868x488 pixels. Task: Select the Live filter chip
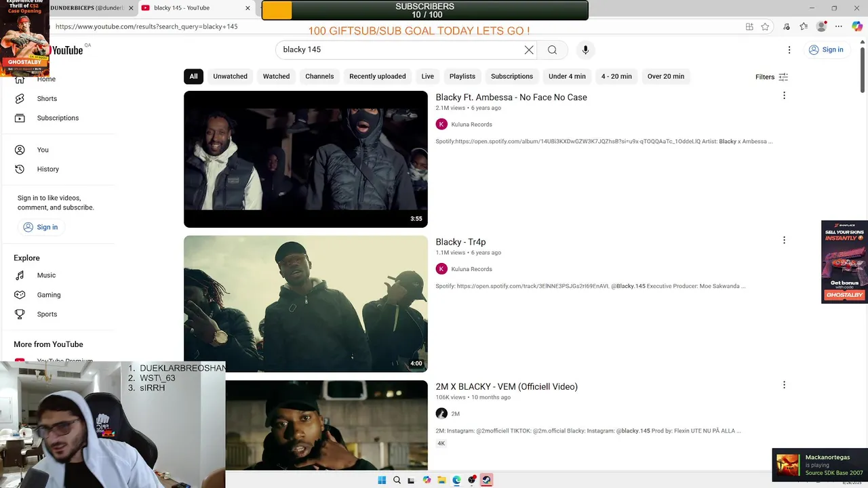[x=428, y=77]
